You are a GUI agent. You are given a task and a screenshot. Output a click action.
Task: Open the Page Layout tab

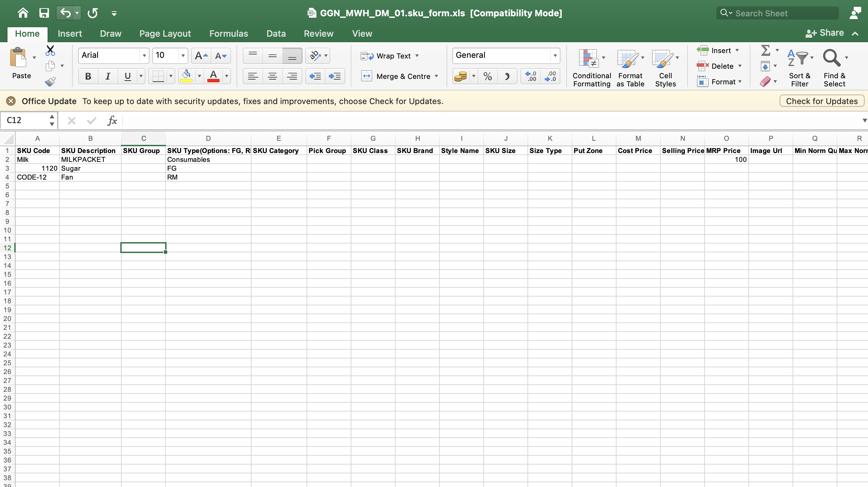click(165, 34)
